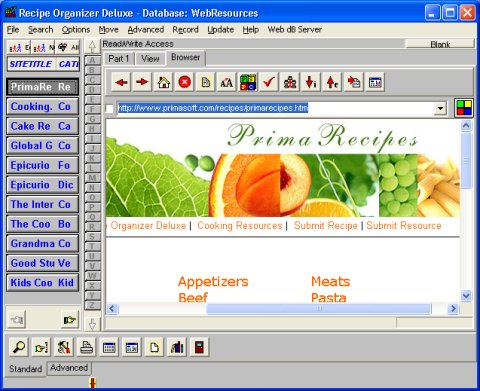The width and height of the screenshot is (480, 391).
Task: Open the Options menu
Action: 76,30
